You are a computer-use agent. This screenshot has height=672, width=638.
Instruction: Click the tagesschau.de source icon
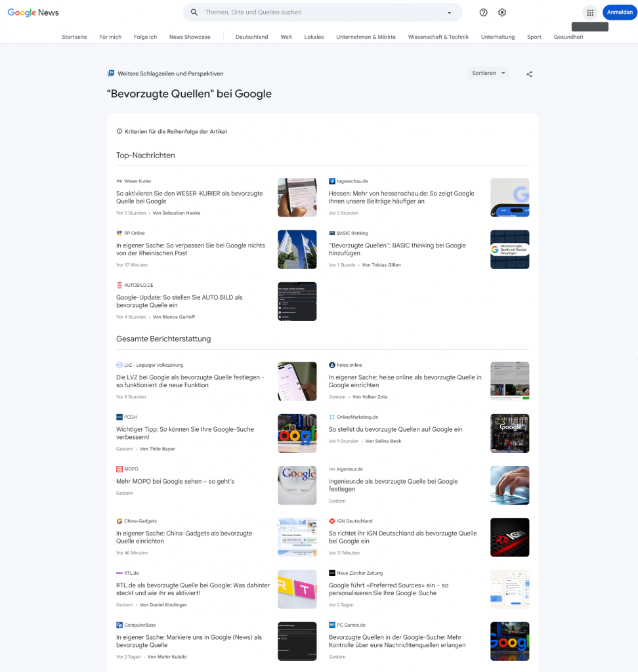pyautogui.click(x=332, y=181)
